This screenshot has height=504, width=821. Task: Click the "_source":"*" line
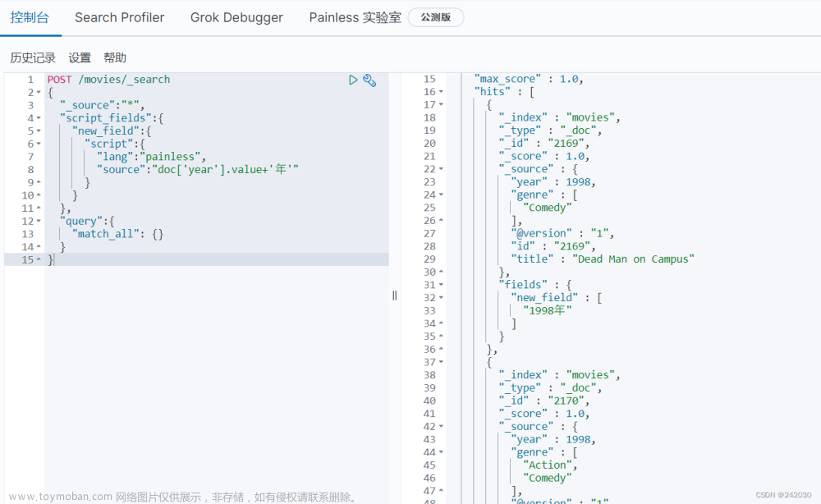pyautogui.click(x=102, y=105)
